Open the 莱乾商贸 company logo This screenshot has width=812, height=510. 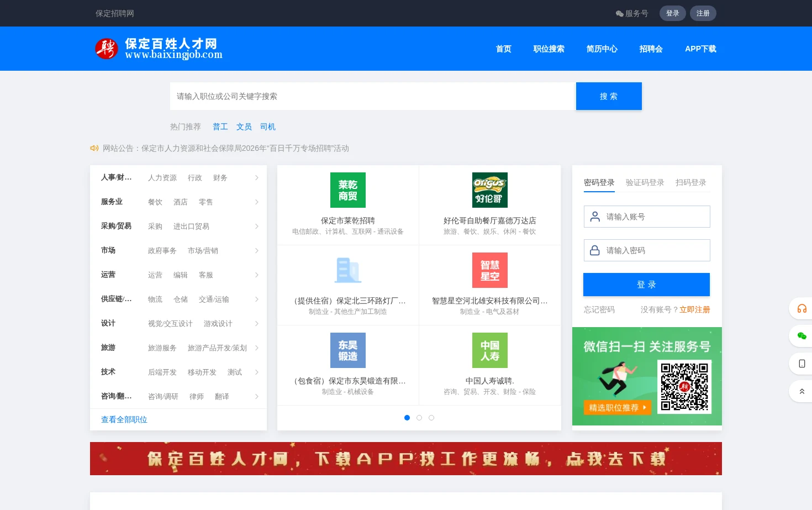(348, 190)
